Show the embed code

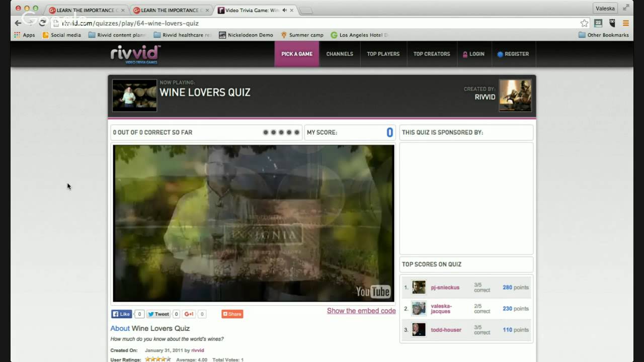pos(361,311)
